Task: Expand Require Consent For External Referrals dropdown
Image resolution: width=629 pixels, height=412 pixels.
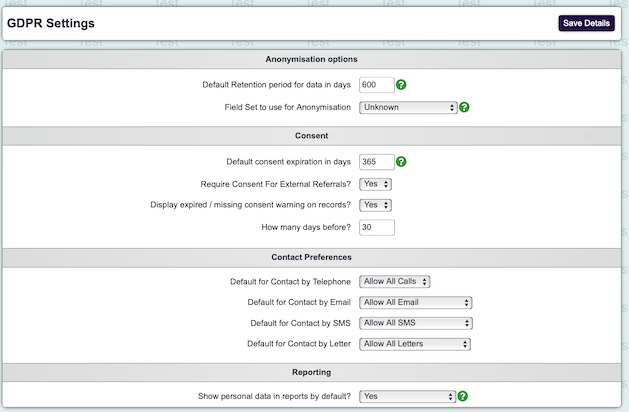Action: [x=375, y=184]
